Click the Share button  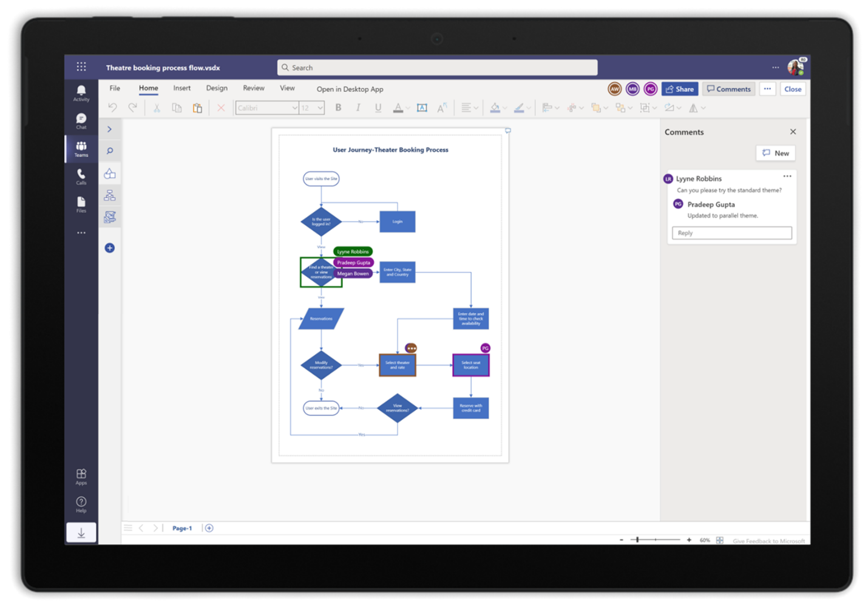tap(679, 89)
